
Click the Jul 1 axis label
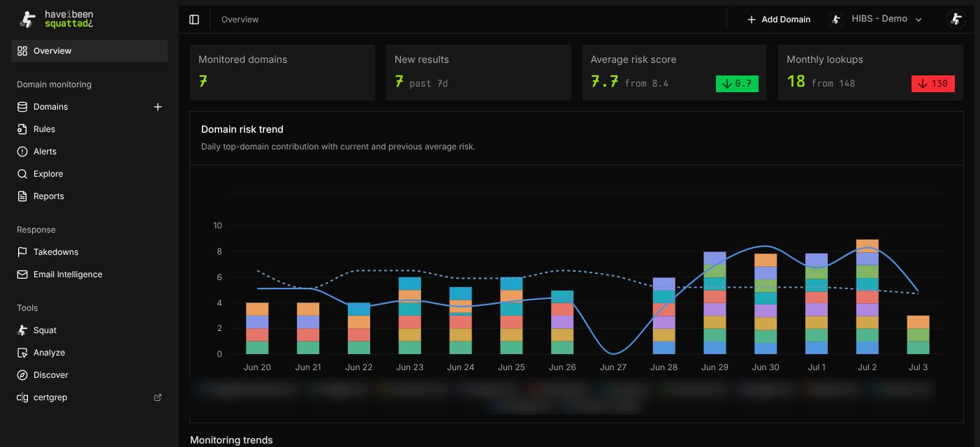coord(816,367)
